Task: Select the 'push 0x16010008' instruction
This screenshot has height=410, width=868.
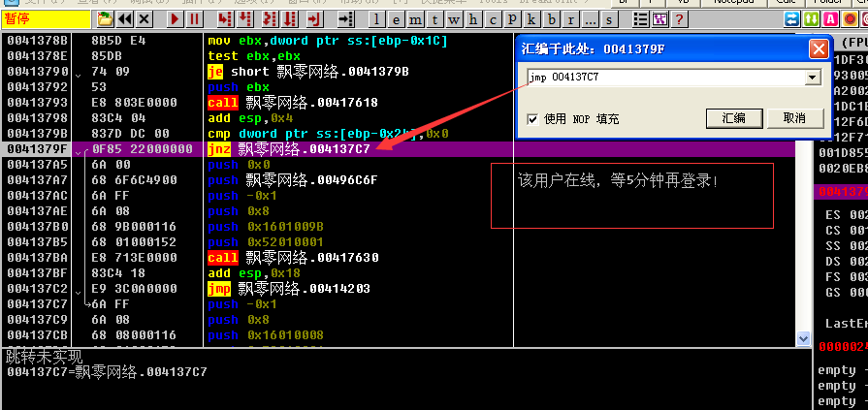Action: tap(266, 334)
